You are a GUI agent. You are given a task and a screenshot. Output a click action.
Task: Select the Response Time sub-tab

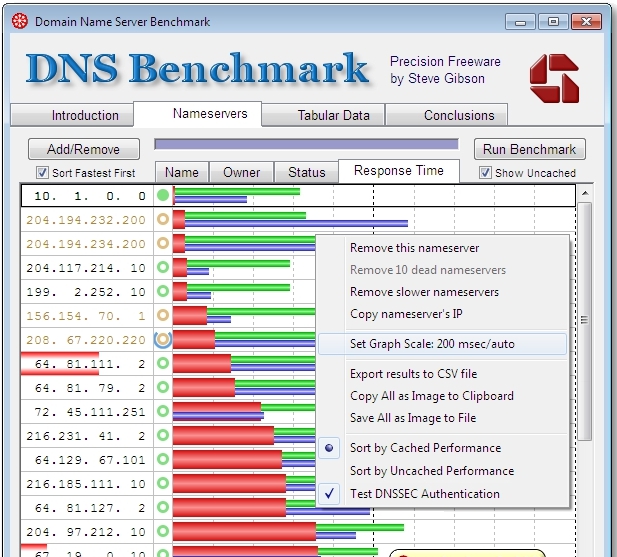399,171
